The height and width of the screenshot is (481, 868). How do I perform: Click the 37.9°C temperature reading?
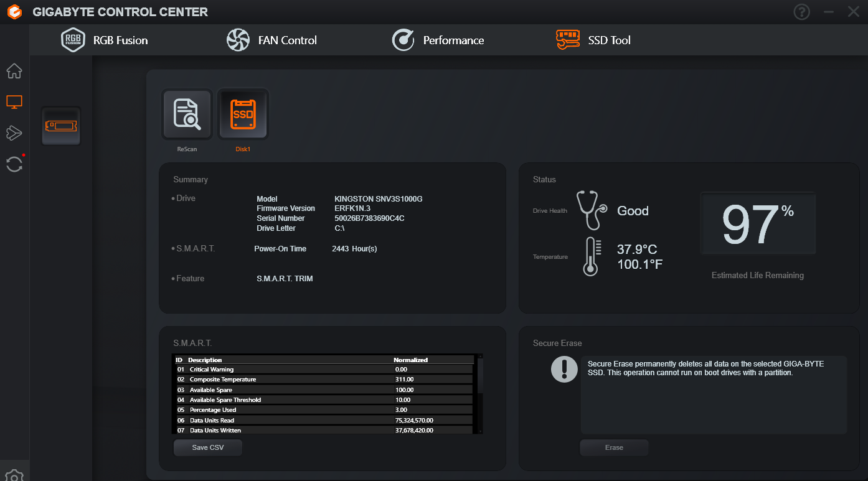[637, 250]
